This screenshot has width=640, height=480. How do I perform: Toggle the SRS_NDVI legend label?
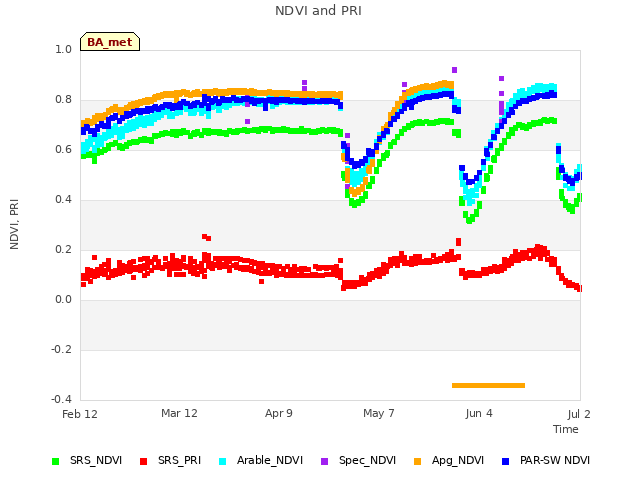[96, 460]
